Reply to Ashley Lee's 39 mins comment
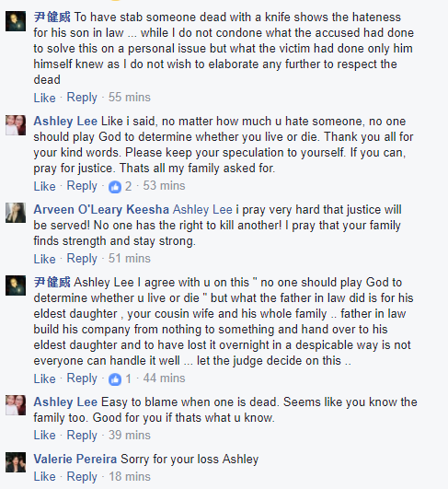Viewport: 448px width, 489px height. pyautogui.click(x=82, y=436)
